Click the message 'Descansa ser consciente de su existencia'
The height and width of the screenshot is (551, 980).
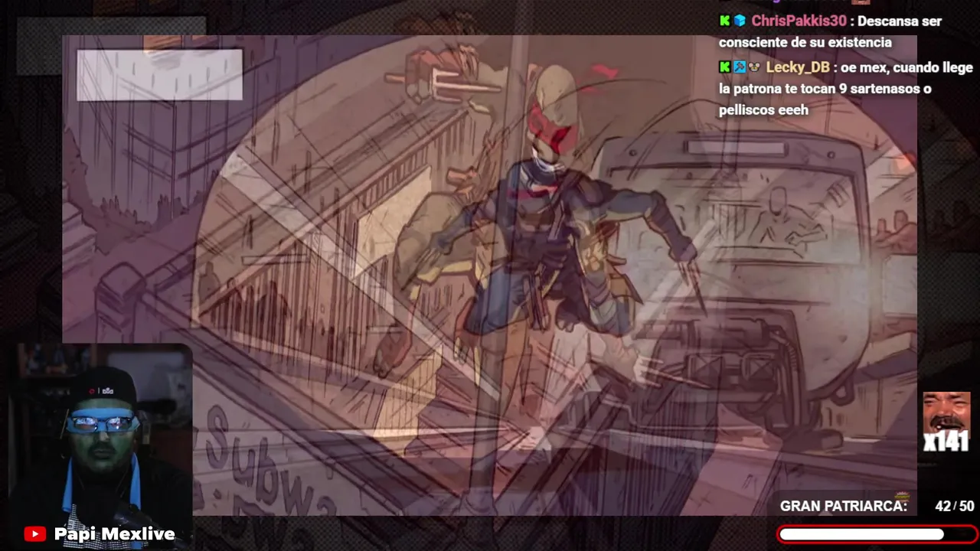click(x=830, y=31)
